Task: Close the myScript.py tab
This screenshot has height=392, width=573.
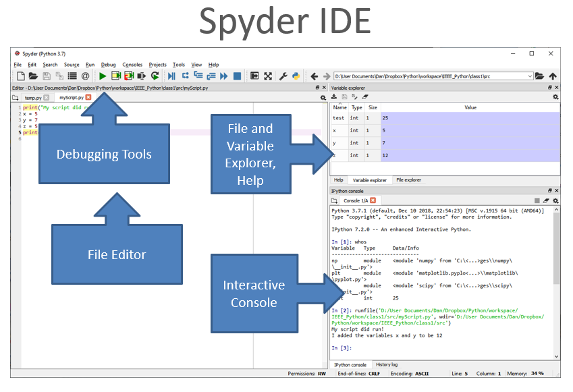Action: [x=88, y=97]
